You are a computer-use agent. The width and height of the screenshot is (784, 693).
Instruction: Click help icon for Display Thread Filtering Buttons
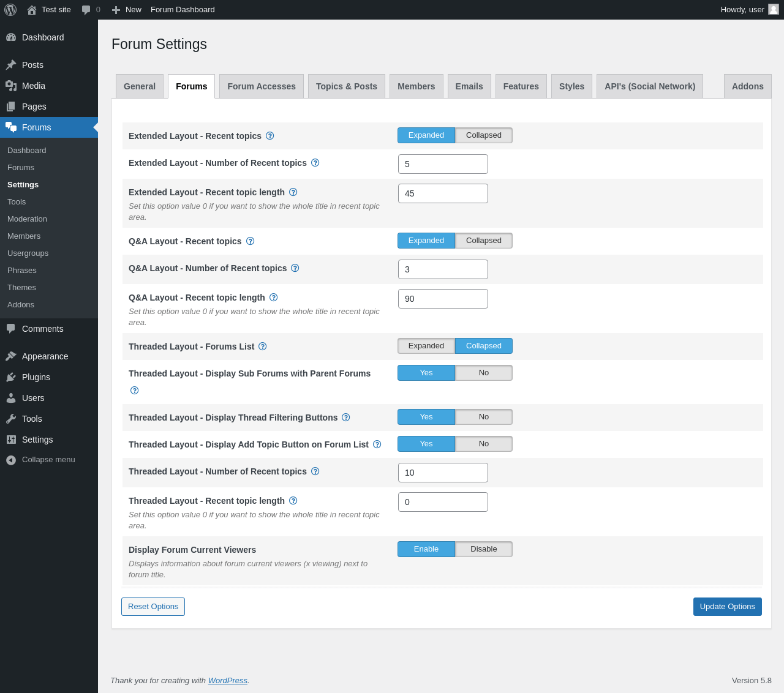point(346,418)
